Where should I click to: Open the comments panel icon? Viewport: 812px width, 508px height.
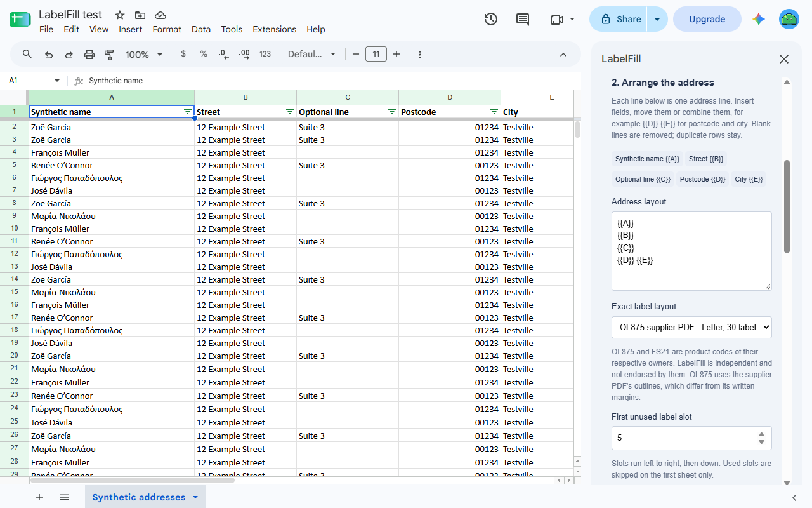point(523,19)
